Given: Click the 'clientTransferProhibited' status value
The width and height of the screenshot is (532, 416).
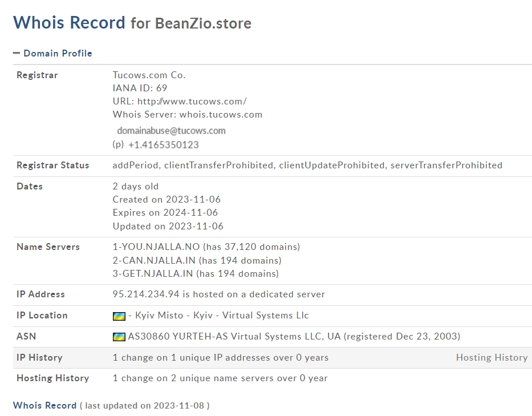Looking at the screenshot, I should [x=218, y=165].
